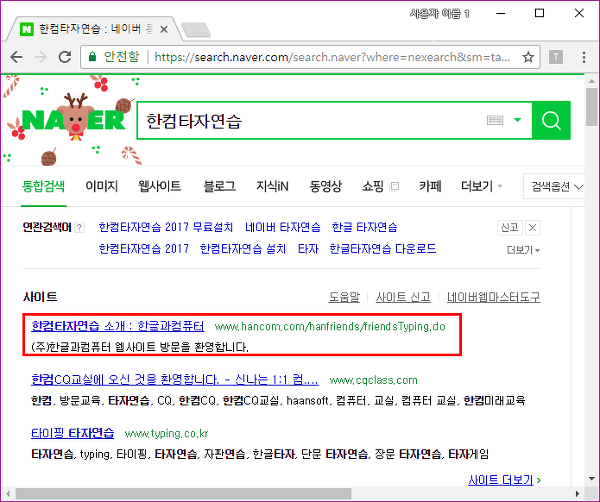Click the 신고 button

coord(510,228)
